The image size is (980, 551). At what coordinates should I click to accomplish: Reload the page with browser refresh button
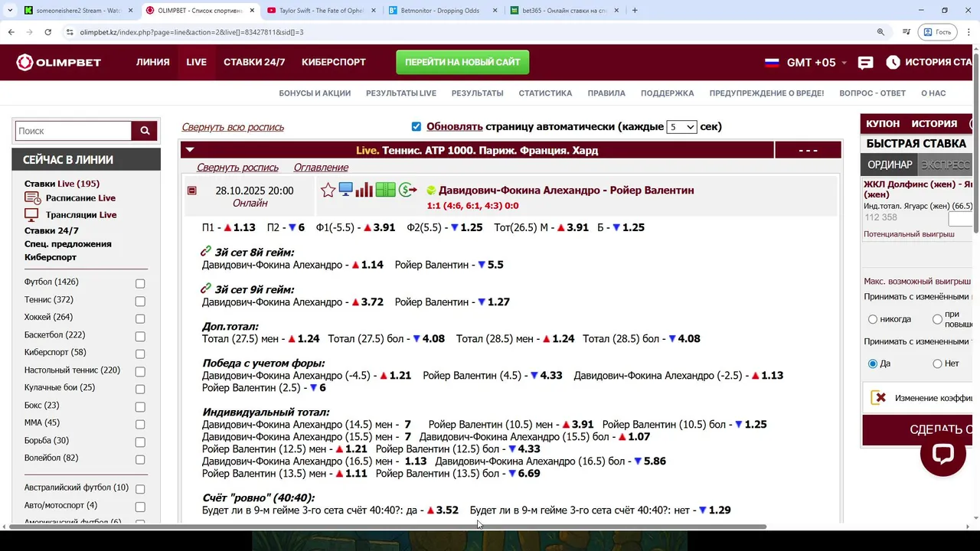click(47, 32)
